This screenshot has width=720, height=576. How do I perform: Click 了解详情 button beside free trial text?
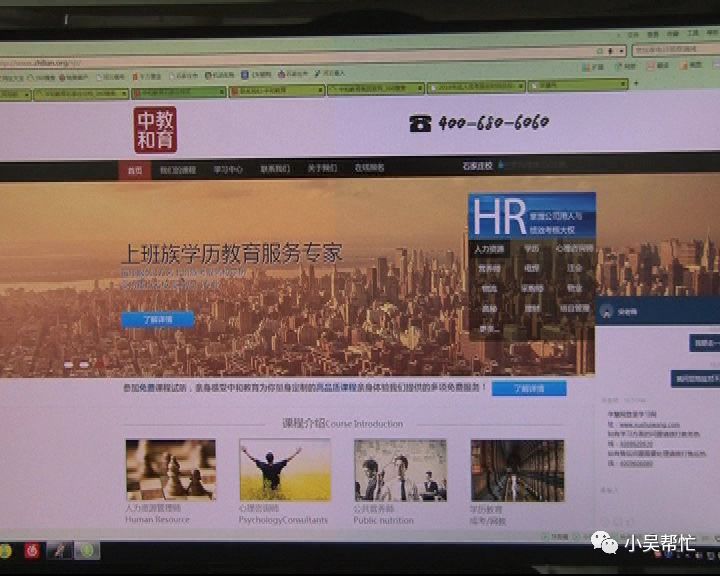529,389
